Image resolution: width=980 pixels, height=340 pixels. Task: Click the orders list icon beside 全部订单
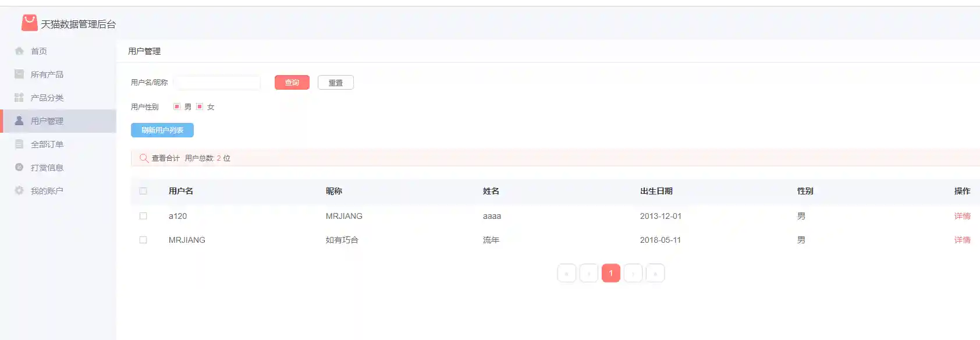19,144
